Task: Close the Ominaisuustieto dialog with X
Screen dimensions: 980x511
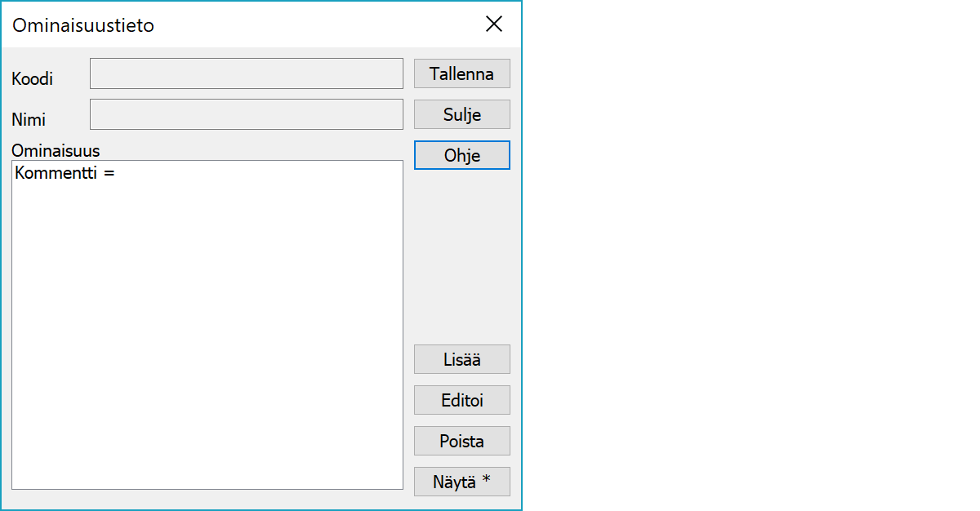Action: (x=494, y=24)
